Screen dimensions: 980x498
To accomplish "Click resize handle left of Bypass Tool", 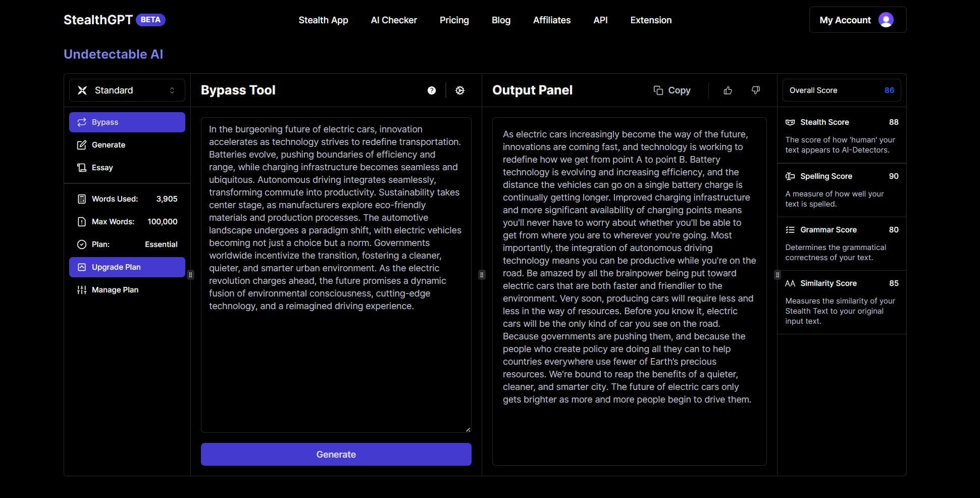I will [190, 275].
